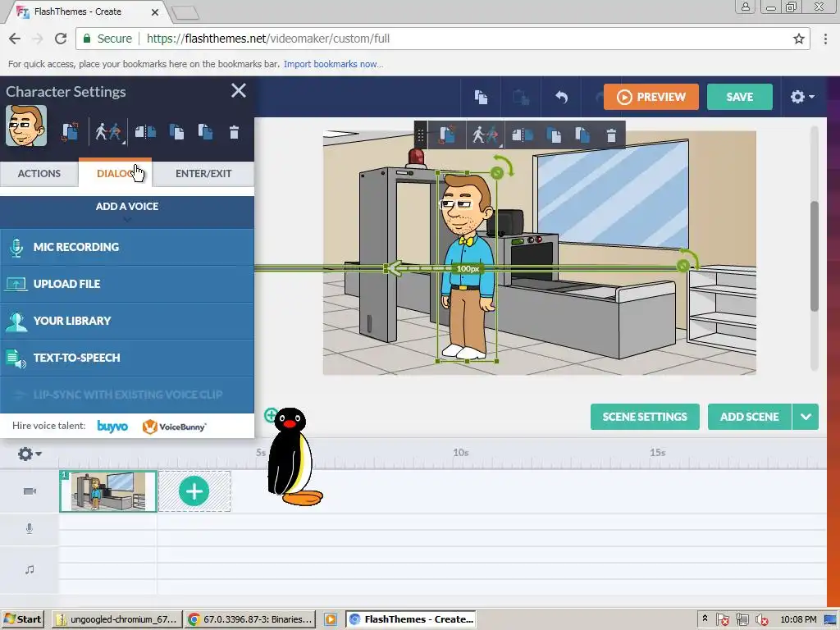Screen dimensions: 840x630
Task: Expand the ADD SCENE dropdown arrow
Action: [806, 417]
